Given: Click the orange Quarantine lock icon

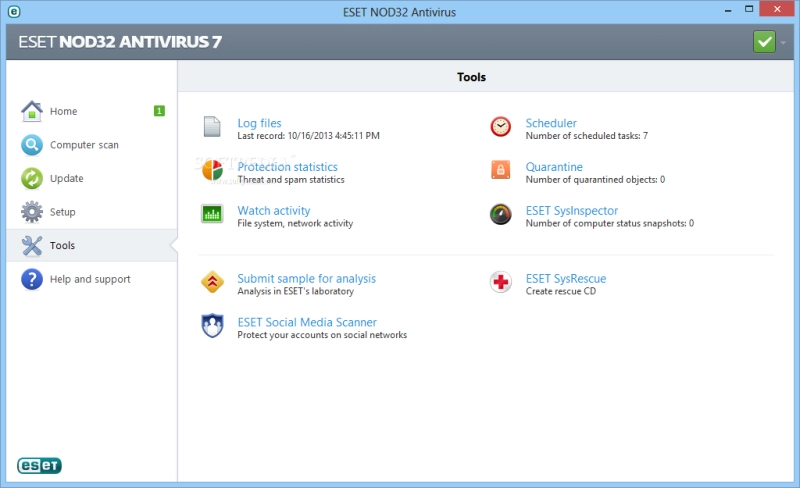Looking at the screenshot, I should click(501, 170).
